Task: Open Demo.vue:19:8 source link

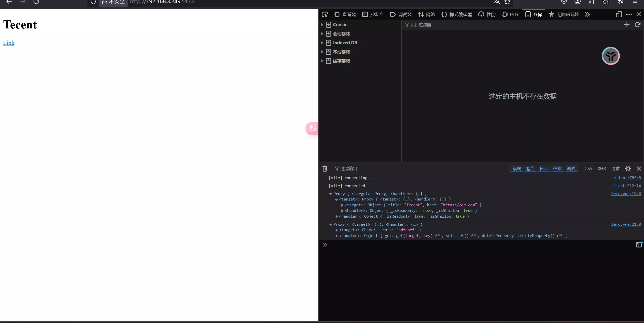Action: 626,194
